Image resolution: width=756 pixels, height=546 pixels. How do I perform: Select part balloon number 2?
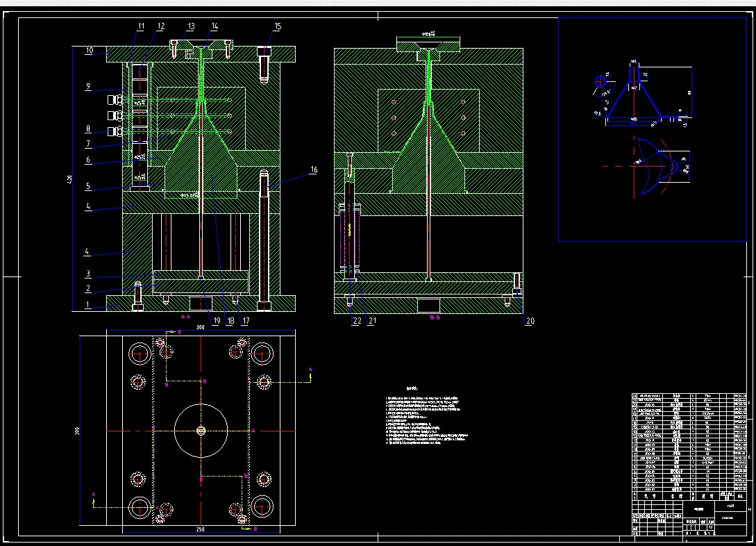click(x=87, y=288)
